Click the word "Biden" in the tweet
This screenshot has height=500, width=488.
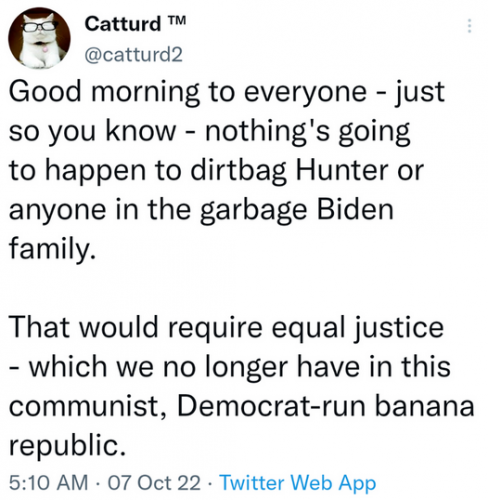click(355, 210)
